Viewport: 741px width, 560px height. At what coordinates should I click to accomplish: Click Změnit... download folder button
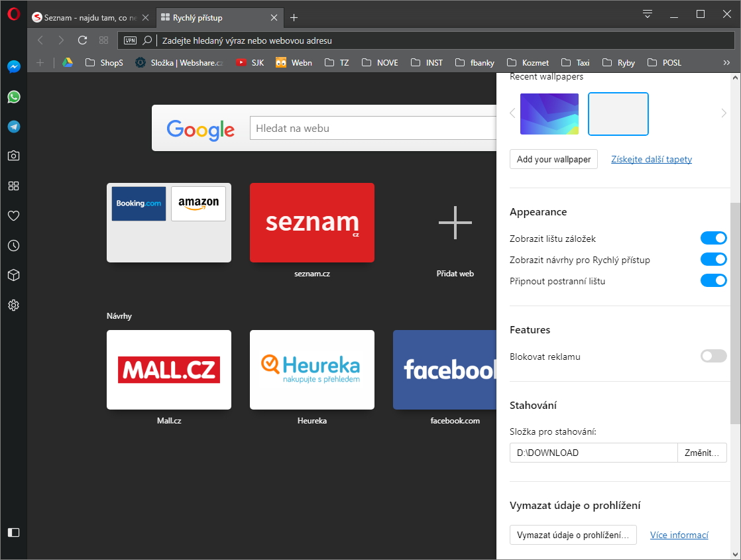tap(702, 453)
